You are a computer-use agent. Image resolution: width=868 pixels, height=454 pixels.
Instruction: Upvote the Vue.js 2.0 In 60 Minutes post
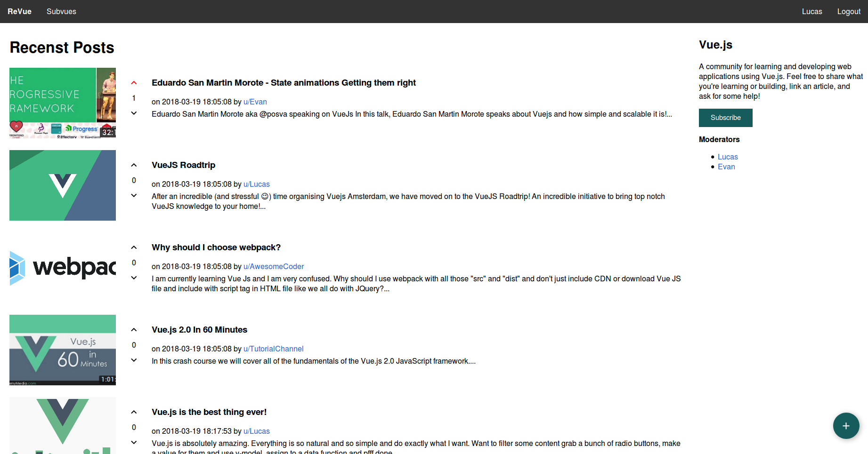coord(134,330)
